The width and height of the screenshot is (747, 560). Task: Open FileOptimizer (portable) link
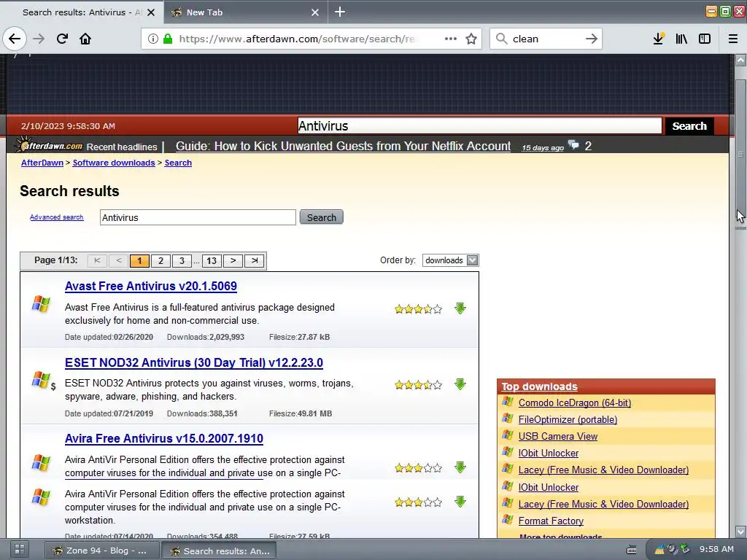[568, 419]
